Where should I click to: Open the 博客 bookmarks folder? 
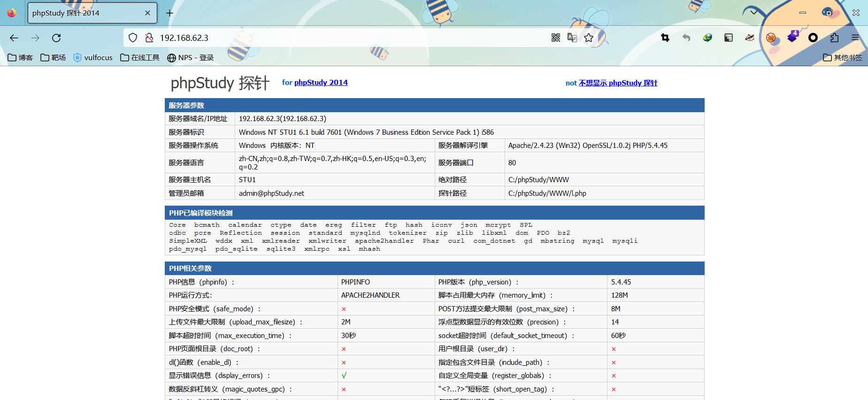pos(20,58)
